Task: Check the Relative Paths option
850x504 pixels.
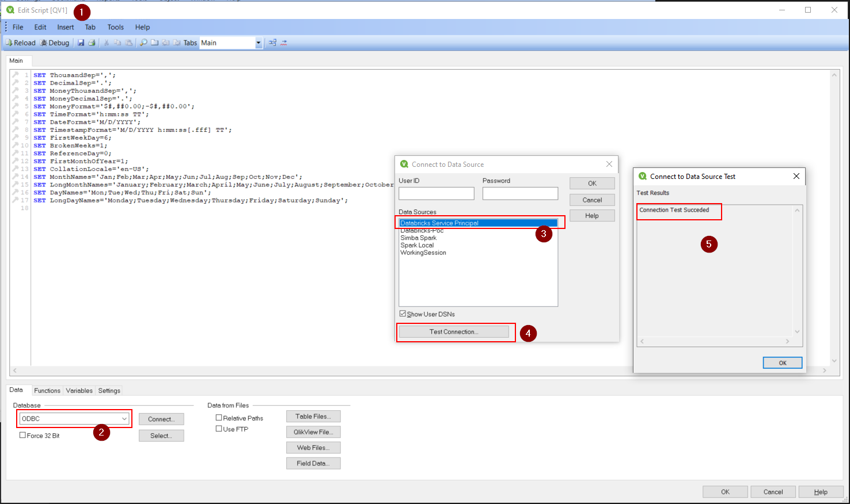Action: pos(219,418)
